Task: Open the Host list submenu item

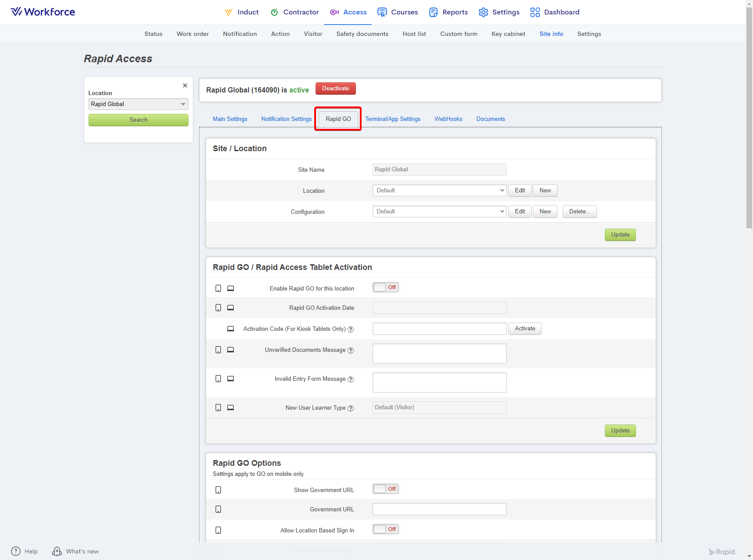Action: click(414, 34)
